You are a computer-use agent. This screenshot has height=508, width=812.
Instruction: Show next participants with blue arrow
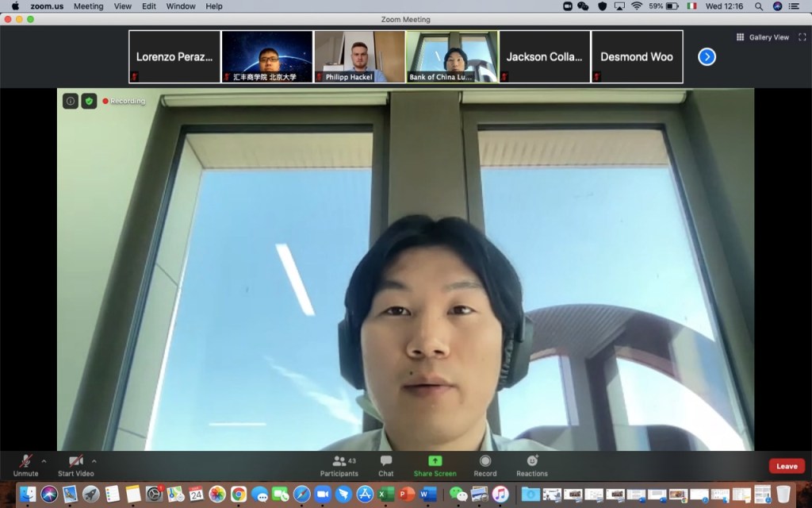[x=707, y=56]
